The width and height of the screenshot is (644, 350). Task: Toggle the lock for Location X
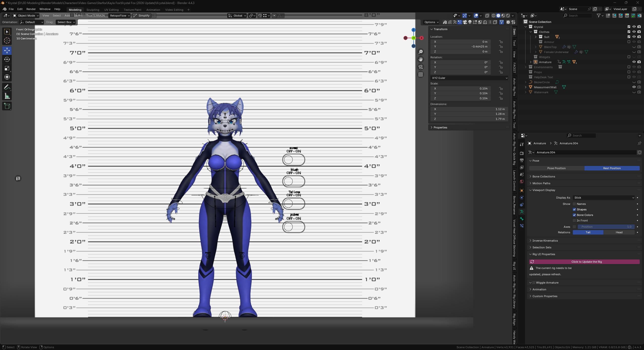[501, 42]
